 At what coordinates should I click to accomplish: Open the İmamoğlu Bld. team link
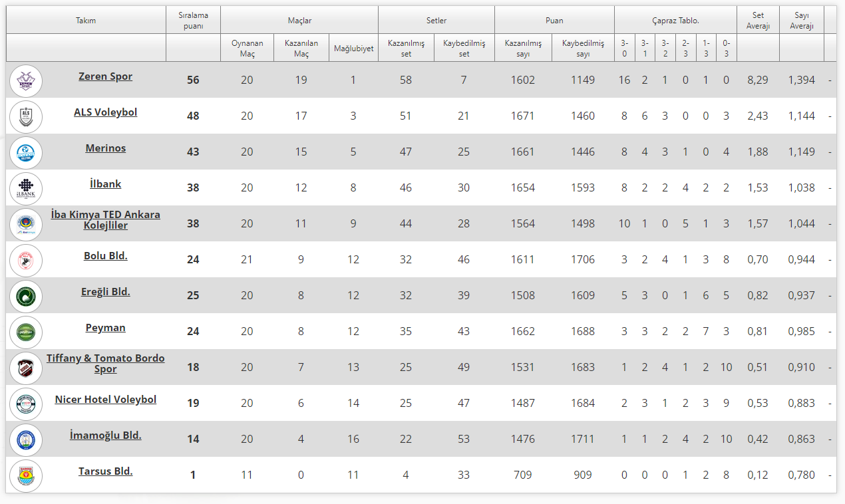tap(106, 436)
